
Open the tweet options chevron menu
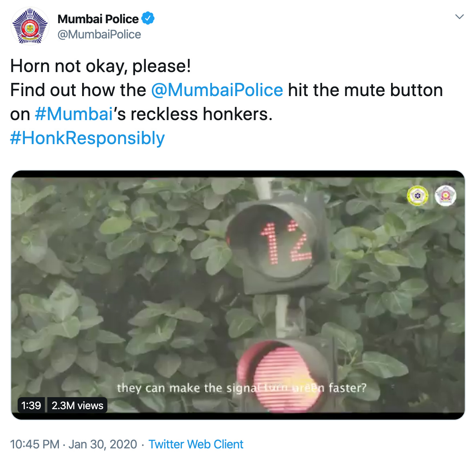click(459, 17)
